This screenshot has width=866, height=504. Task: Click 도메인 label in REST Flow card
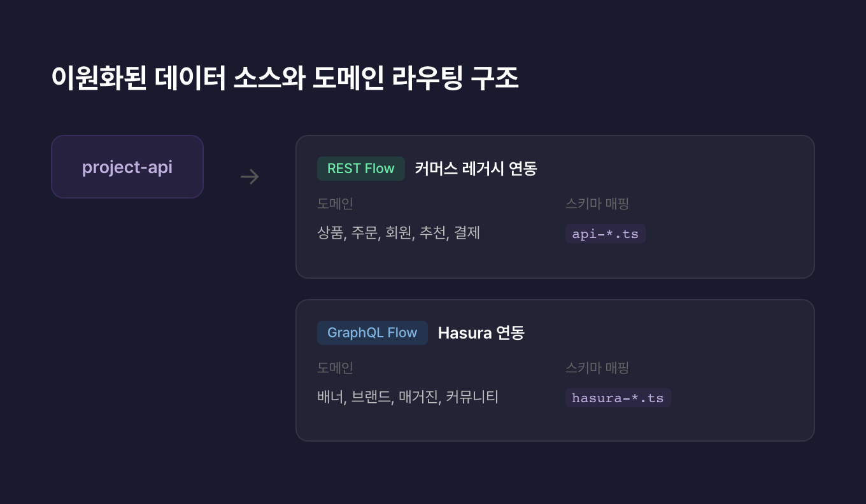click(x=335, y=204)
